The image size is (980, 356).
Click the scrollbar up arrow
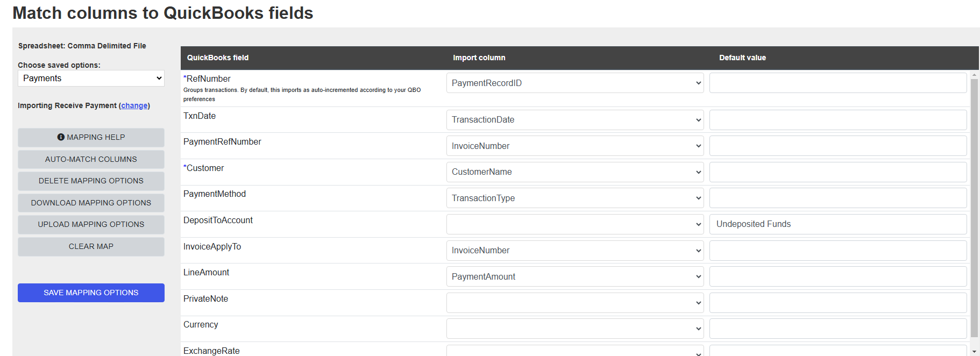(974, 75)
